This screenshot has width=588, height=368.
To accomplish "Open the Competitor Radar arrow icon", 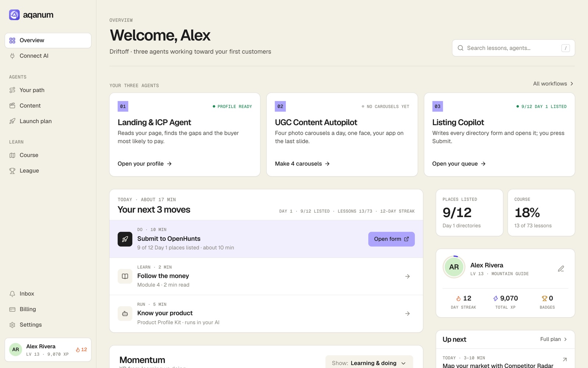I will (564, 360).
